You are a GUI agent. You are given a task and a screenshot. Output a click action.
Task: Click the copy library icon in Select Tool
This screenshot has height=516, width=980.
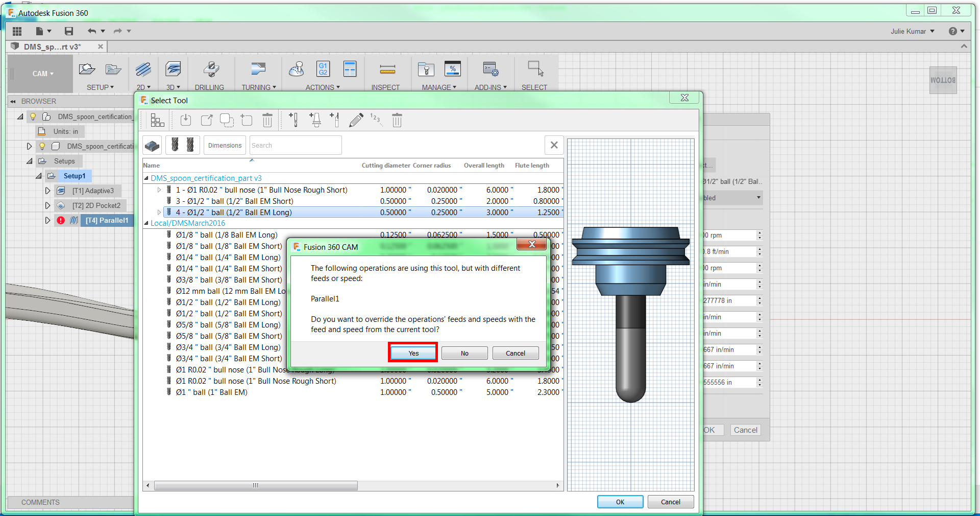(227, 121)
